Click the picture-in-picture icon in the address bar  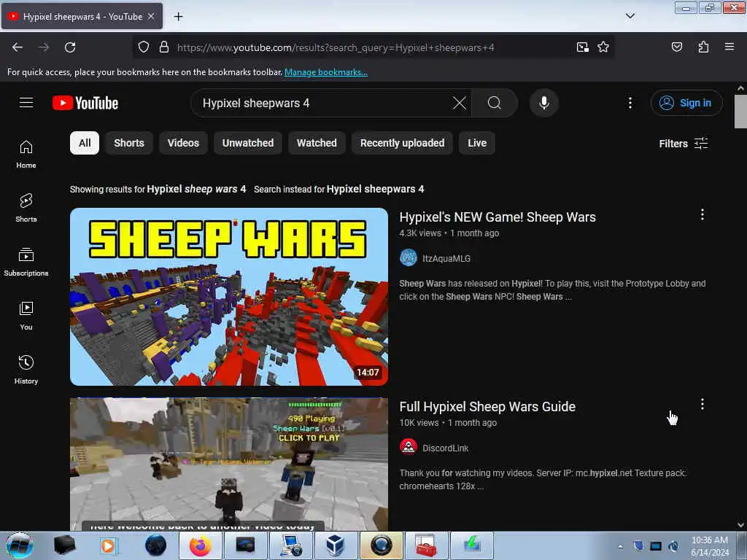[x=582, y=47]
